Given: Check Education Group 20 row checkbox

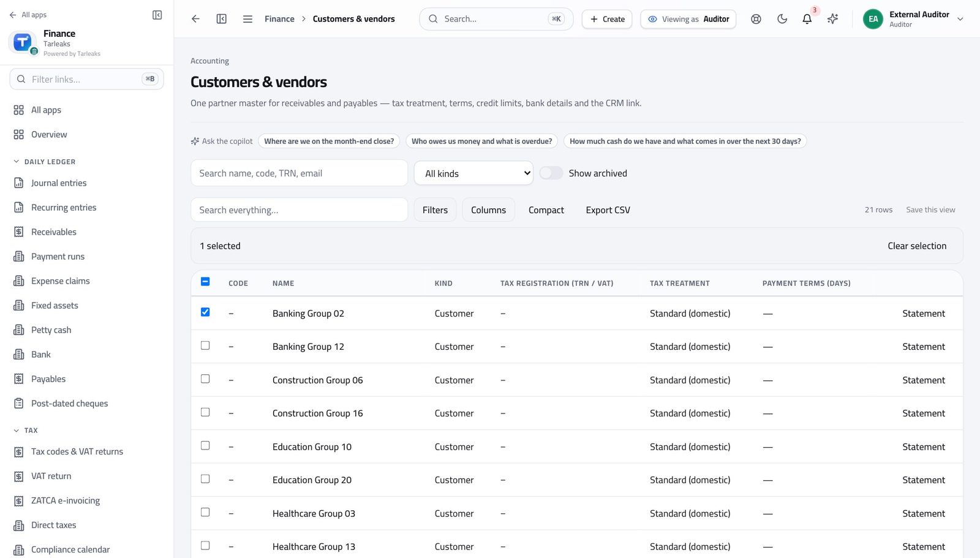Looking at the screenshot, I should (205, 479).
